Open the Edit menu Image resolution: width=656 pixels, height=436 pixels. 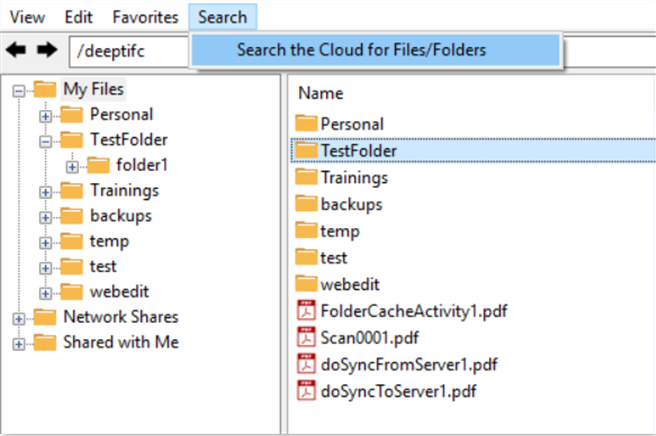coord(78,17)
